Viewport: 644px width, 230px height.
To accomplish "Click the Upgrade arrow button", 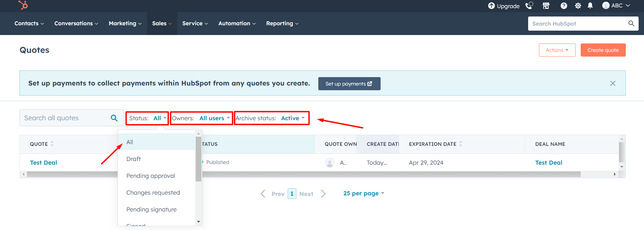I will click(x=504, y=6).
